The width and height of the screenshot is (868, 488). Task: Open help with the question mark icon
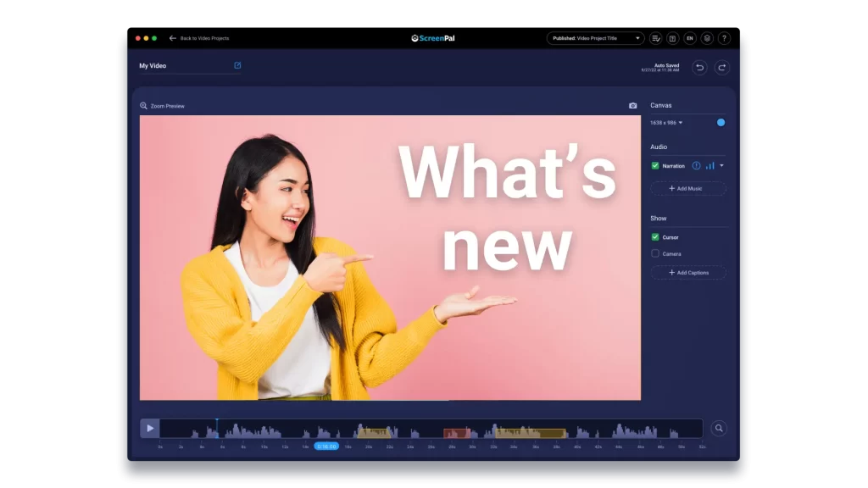click(x=724, y=38)
